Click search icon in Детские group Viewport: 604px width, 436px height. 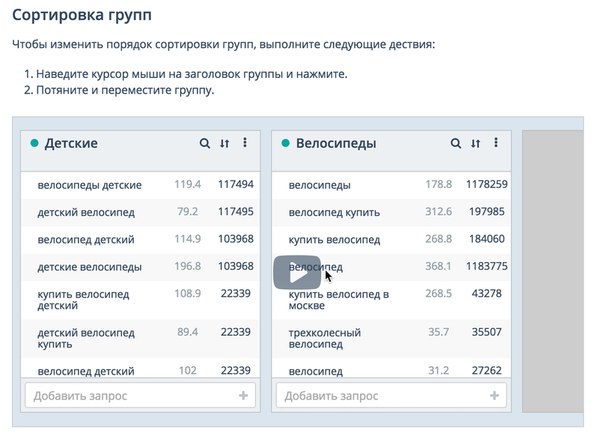pos(205,144)
